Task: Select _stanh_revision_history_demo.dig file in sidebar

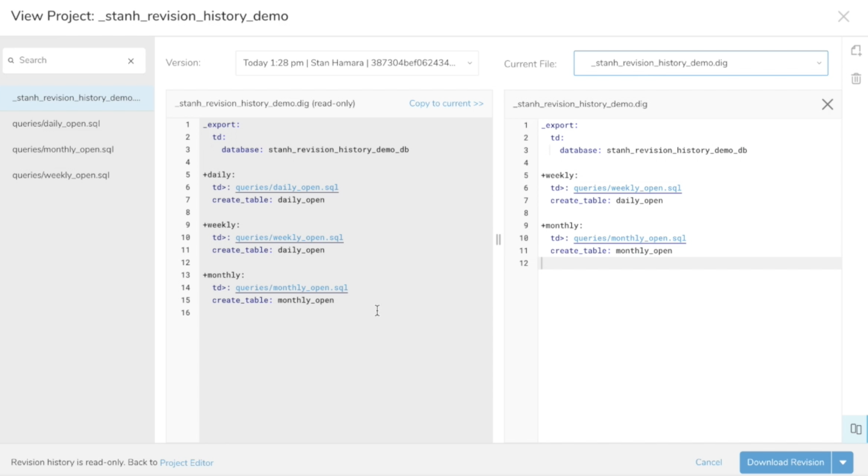Action: tap(76, 98)
